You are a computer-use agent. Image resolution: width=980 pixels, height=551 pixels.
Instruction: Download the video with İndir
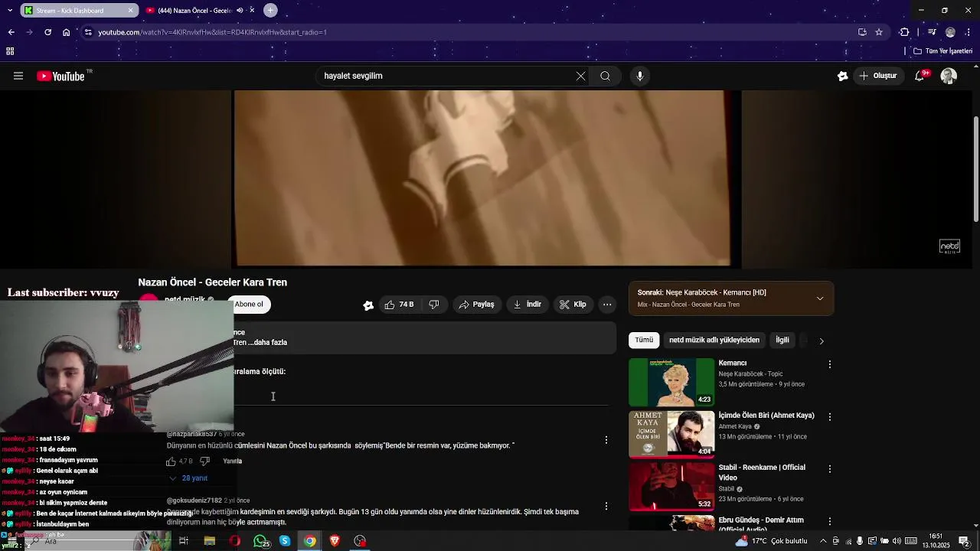click(x=528, y=305)
